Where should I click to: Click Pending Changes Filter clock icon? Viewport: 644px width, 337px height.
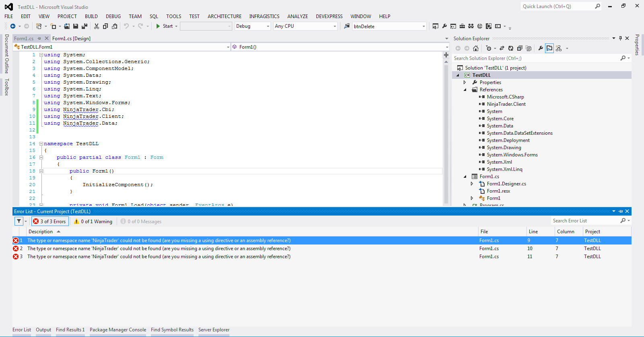(489, 48)
